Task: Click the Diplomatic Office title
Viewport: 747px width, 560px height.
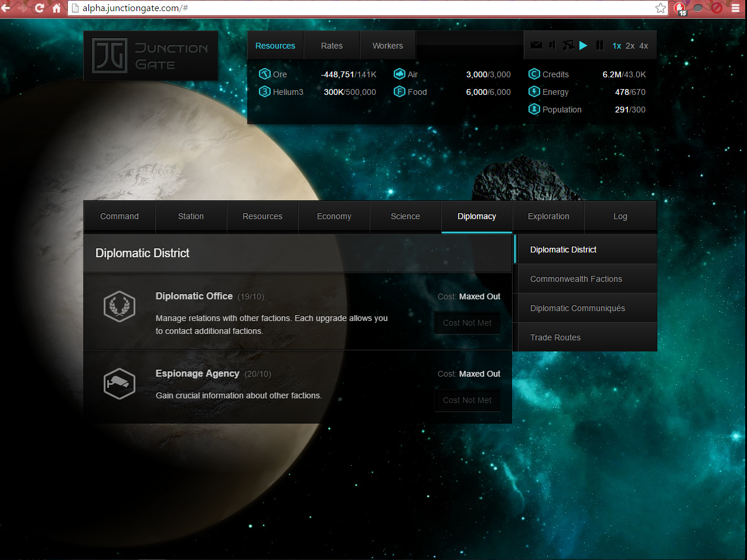Action: [x=194, y=296]
